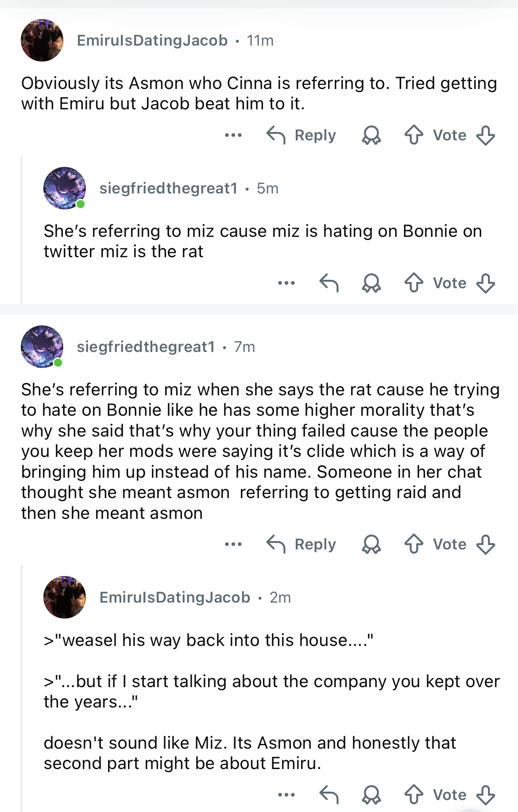The width and height of the screenshot is (518, 812).
Task: Reply to siegfriedthegreat1's long 7m comment
Action: (302, 544)
